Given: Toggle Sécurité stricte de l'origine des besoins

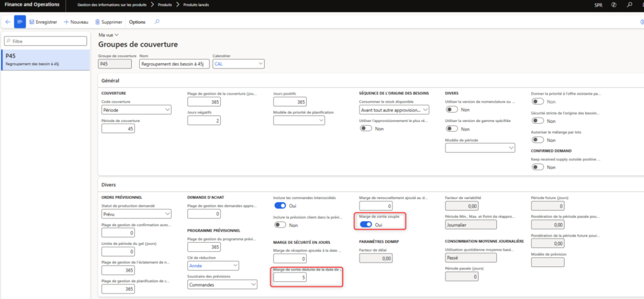Looking at the screenshot, I should 538,121.
